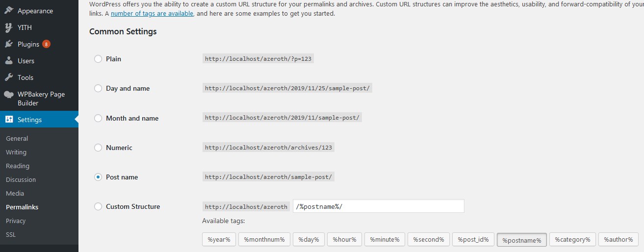Follow the 'number of tags are available' link
This screenshot has height=252, width=644.
click(152, 14)
